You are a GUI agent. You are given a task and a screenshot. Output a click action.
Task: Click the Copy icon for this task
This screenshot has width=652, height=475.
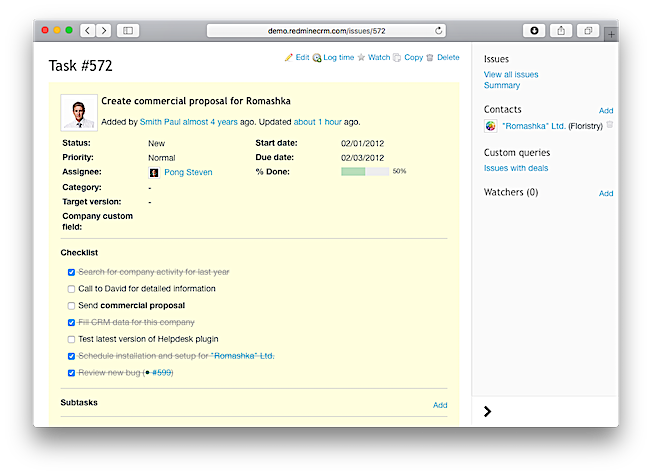tap(397, 58)
